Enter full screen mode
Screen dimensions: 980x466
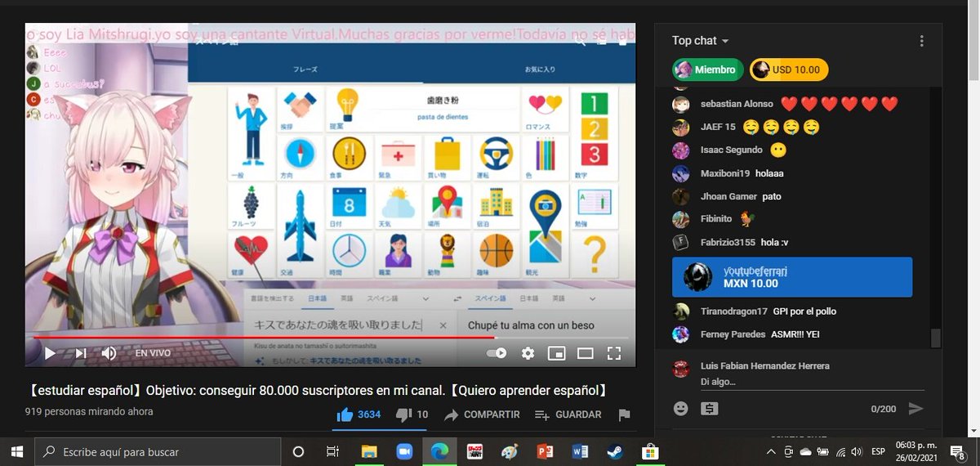(x=614, y=353)
